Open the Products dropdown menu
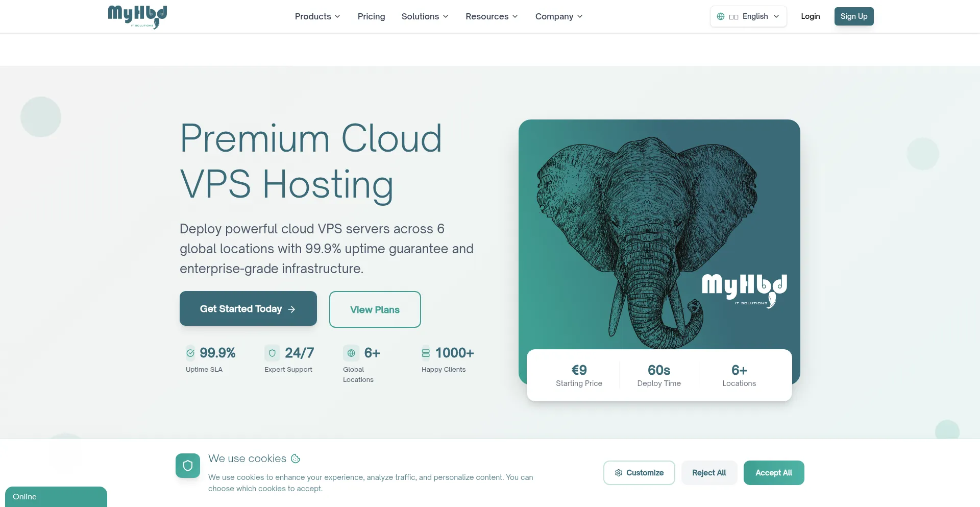Image resolution: width=980 pixels, height=507 pixels. (317, 16)
